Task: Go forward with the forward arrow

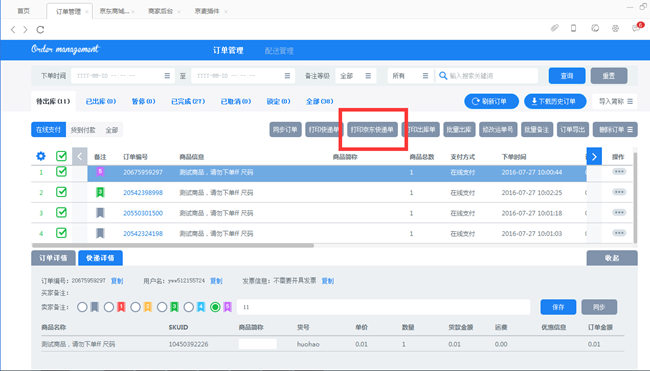Action: 25,29
